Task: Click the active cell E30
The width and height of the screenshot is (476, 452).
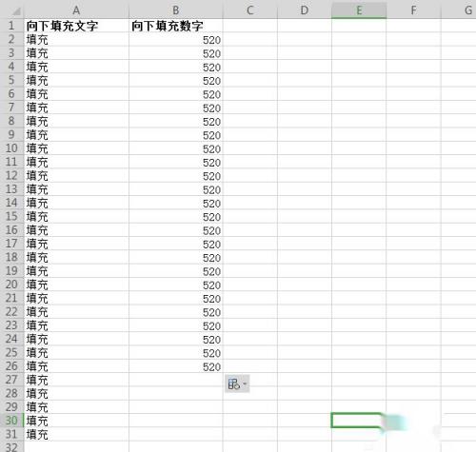Action: click(357, 421)
